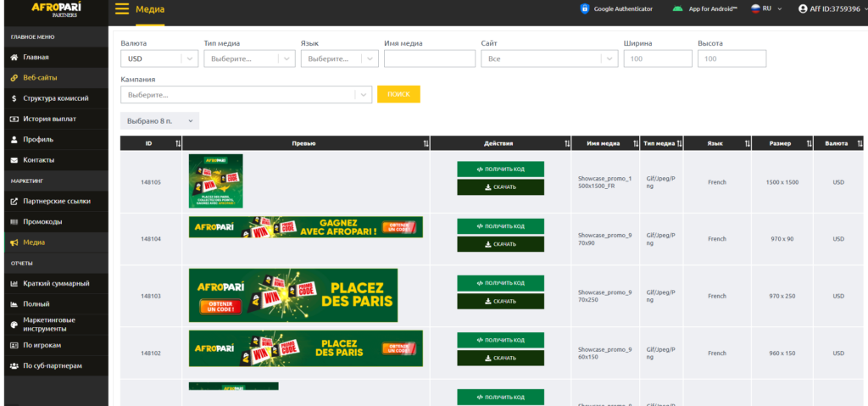Click the App for Android link text
Screen dimensions: 868x406
point(713,8)
